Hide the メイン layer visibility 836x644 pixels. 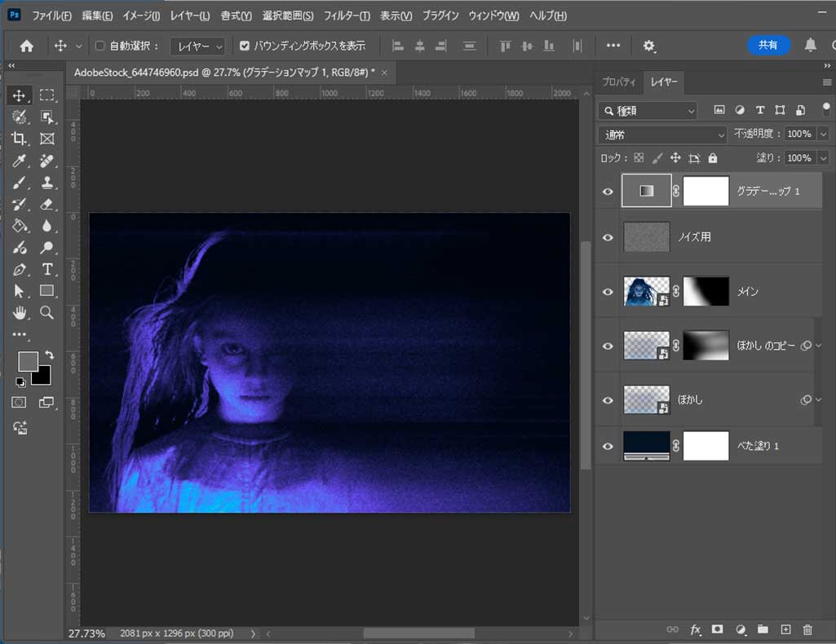[x=608, y=291]
